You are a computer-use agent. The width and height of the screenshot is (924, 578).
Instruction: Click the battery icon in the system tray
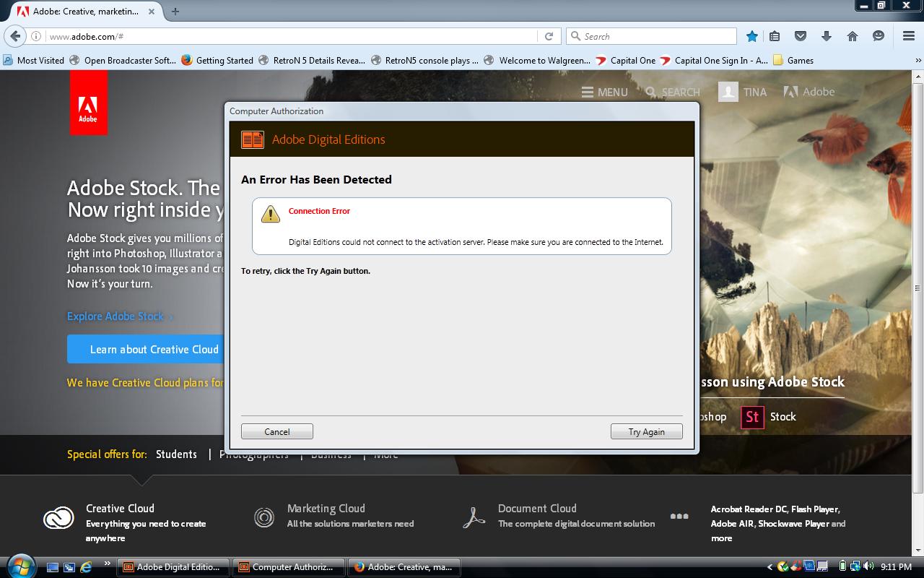point(842,567)
